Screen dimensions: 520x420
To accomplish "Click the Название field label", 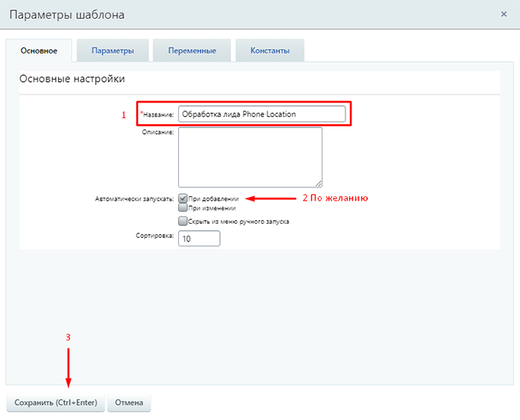I will (x=157, y=114).
